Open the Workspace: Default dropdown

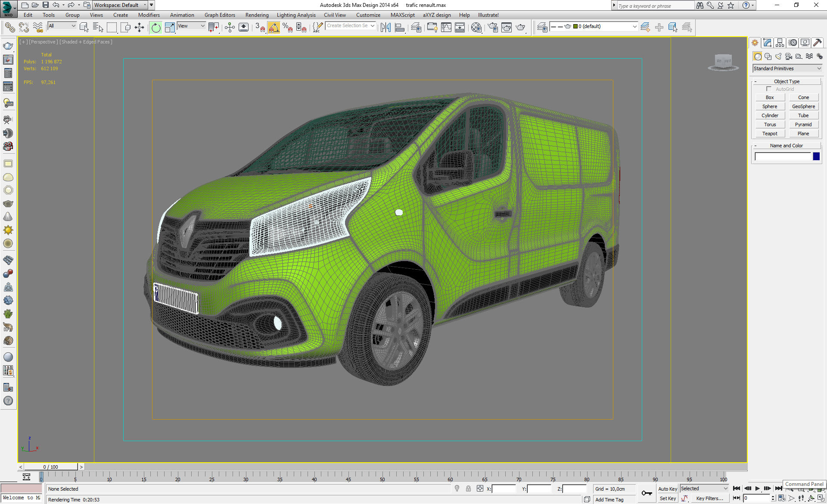coord(120,5)
